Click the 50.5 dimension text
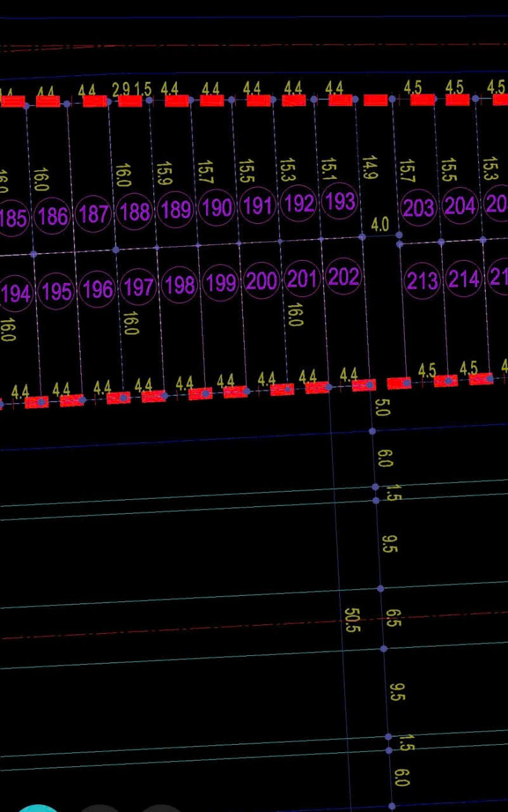Screen dimensions: 508x812 351,620
